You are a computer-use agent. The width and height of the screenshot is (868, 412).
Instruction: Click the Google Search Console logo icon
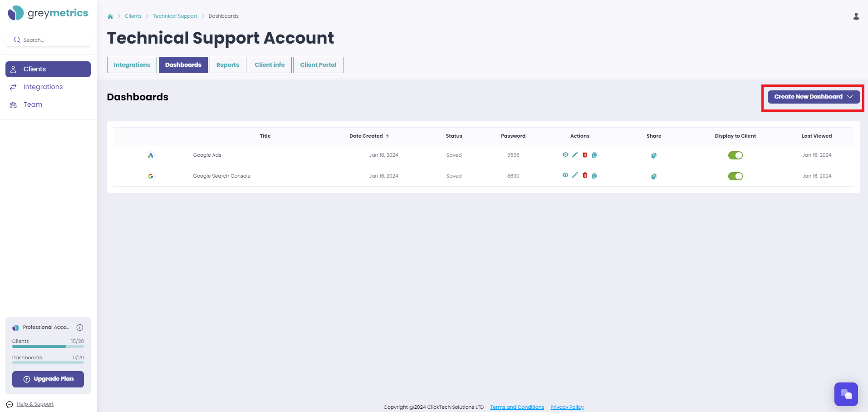(x=151, y=176)
